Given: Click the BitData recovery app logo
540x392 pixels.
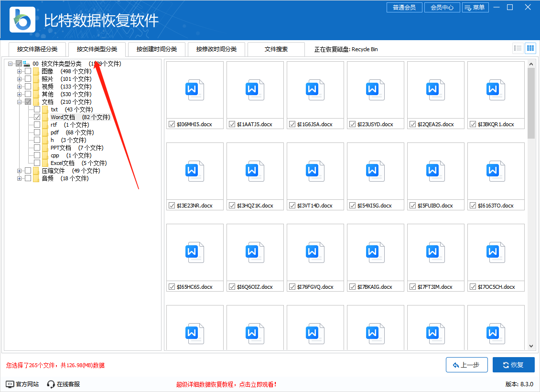Looking at the screenshot, I should click(22, 20).
